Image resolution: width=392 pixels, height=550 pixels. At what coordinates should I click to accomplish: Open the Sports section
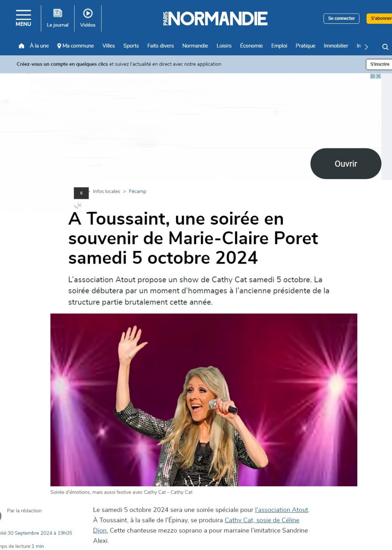[x=131, y=46]
